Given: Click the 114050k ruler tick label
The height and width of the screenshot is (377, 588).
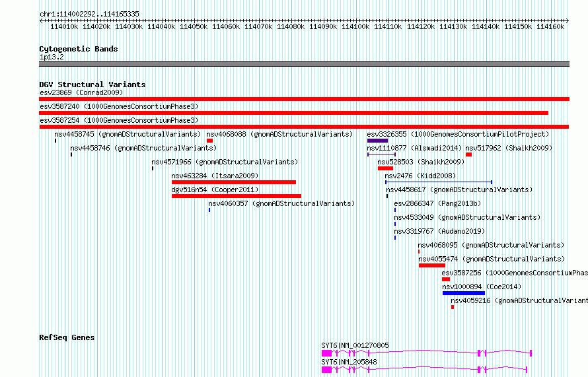Looking at the screenshot, I should tap(194, 26).
